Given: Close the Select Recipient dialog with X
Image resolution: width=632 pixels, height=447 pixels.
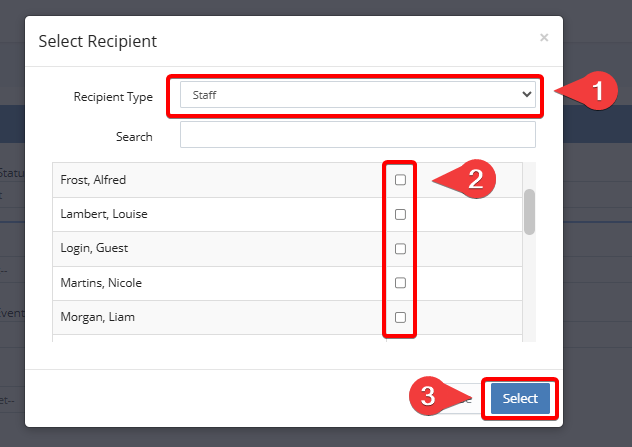Looking at the screenshot, I should [x=544, y=38].
